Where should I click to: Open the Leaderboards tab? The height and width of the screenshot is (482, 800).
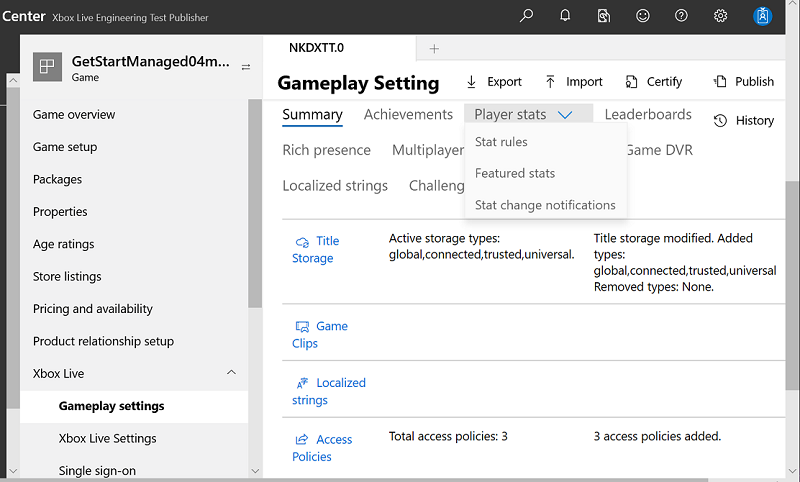pos(648,115)
